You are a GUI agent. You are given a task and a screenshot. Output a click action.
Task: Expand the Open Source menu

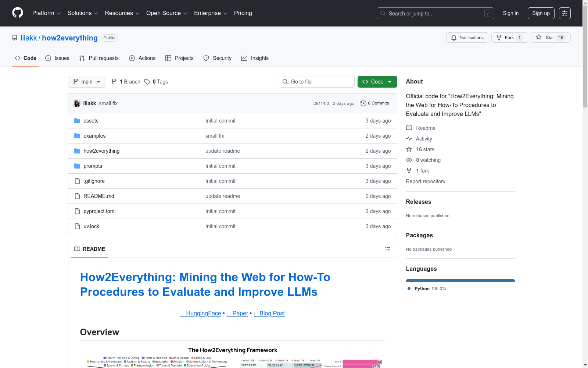pyautogui.click(x=167, y=13)
